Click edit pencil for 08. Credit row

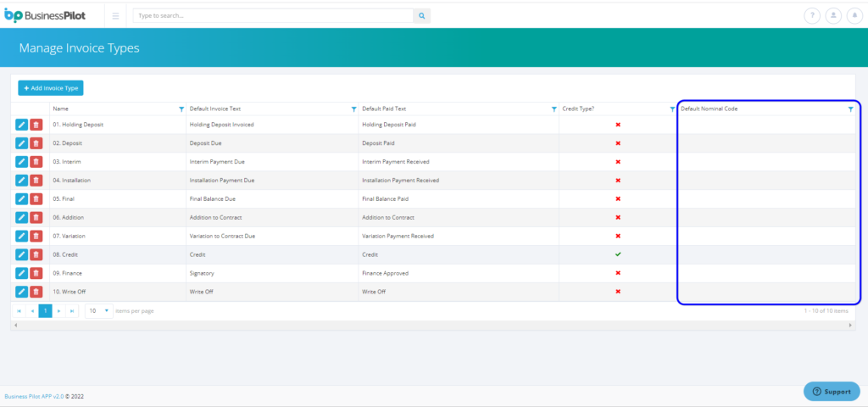pyautogui.click(x=22, y=254)
